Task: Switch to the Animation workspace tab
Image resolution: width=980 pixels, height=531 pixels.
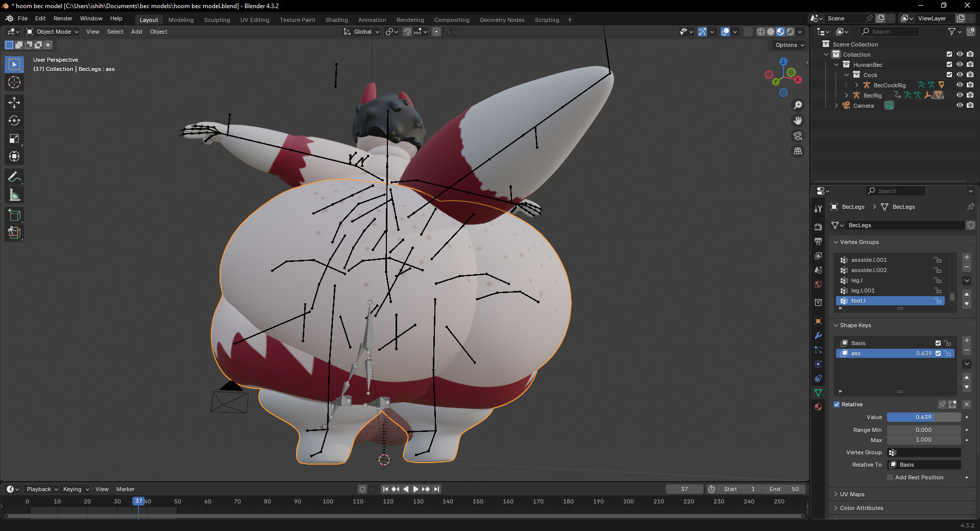Action: (x=372, y=20)
